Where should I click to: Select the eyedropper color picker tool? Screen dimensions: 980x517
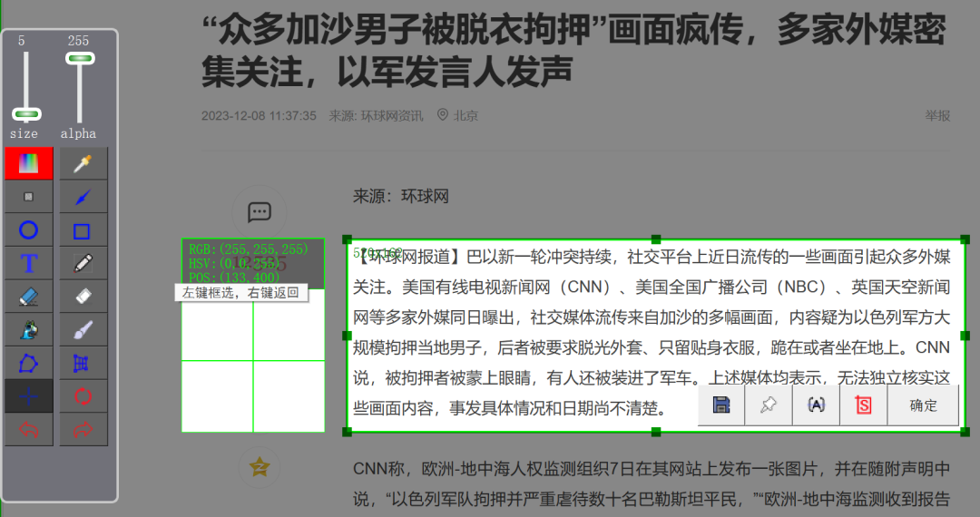[x=83, y=163]
